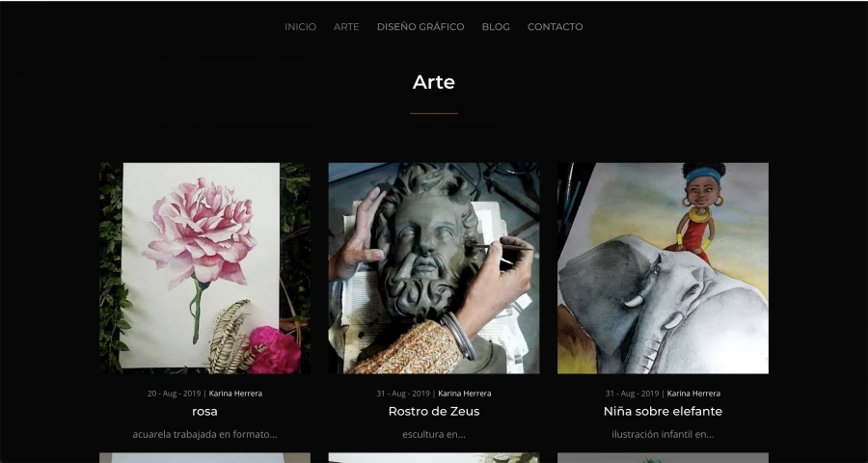The image size is (868, 463).
Task: Open the BLOG page
Action: click(x=496, y=27)
